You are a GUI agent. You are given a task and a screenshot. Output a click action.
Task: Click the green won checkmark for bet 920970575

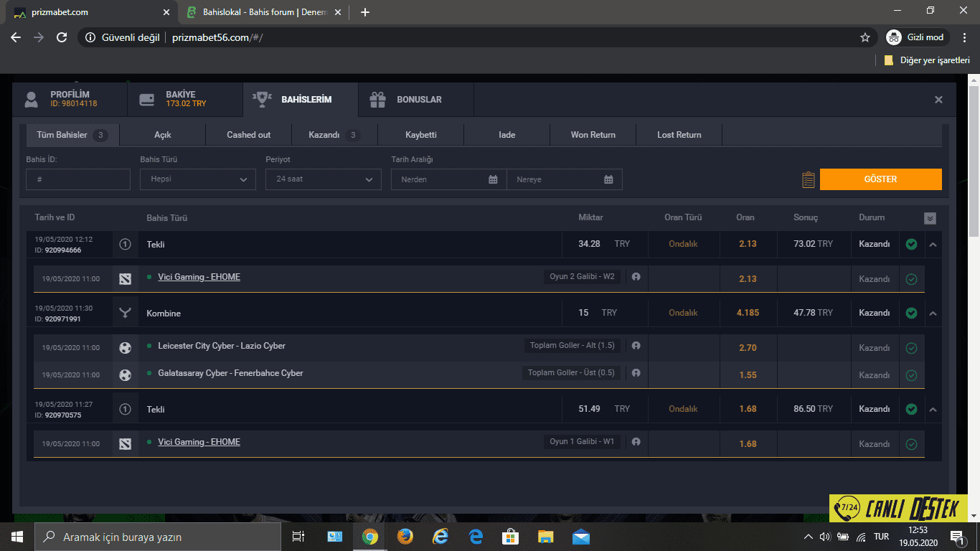click(x=911, y=410)
